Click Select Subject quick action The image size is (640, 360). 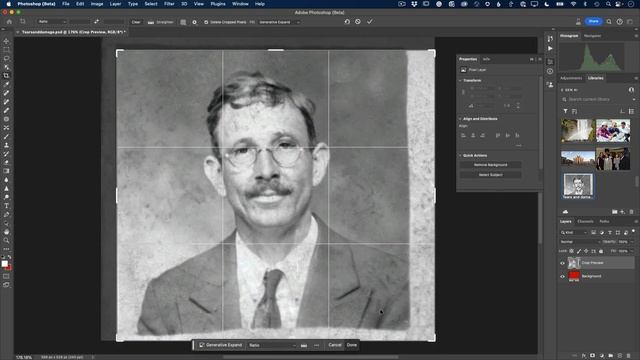pyautogui.click(x=490, y=175)
